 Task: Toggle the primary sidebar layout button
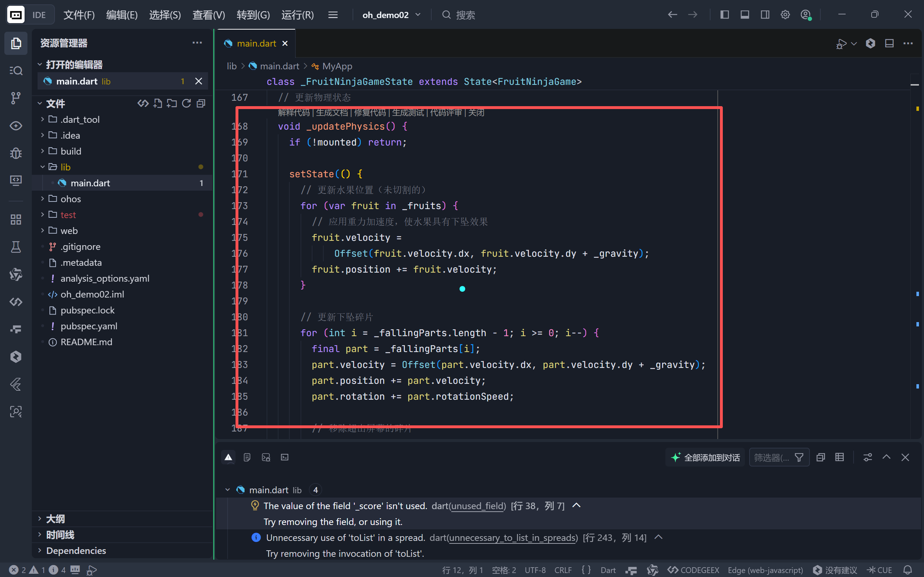pyautogui.click(x=724, y=15)
